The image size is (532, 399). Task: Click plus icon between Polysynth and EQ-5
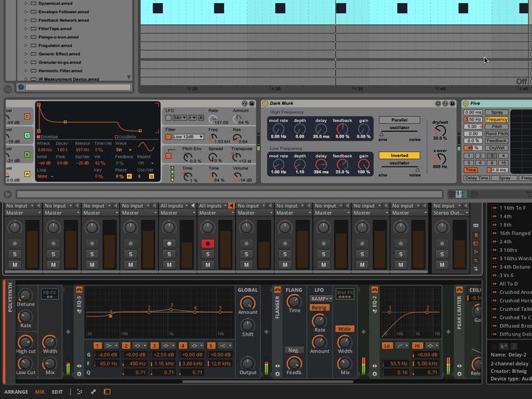pyautogui.click(x=68, y=331)
